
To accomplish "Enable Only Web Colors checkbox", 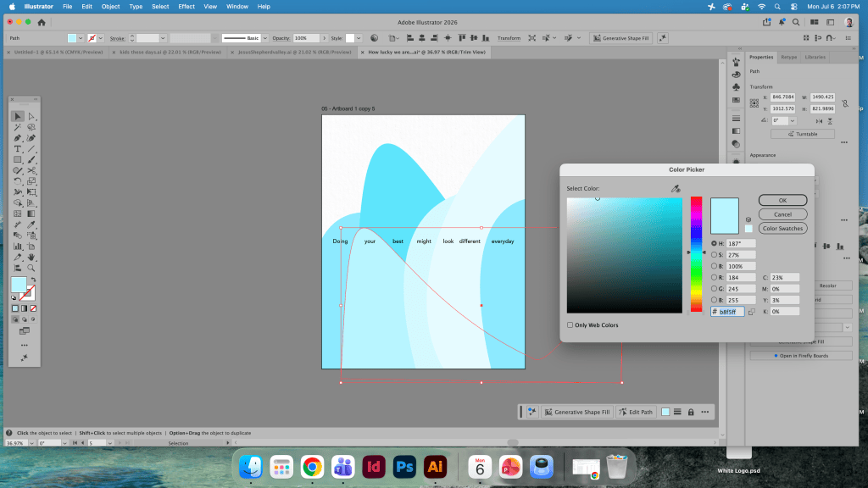I will click(570, 324).
